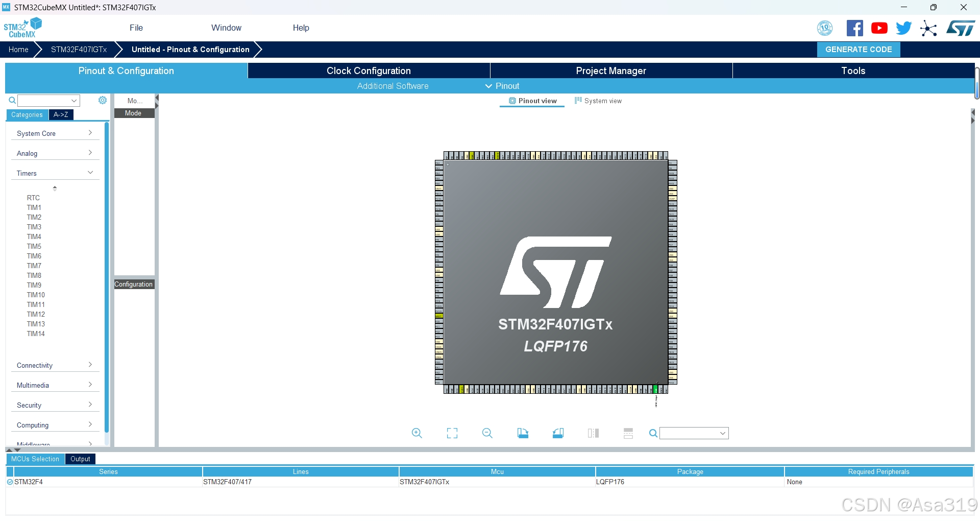
Task: Switch to the Output tab
Action: [x=80, y=459]
